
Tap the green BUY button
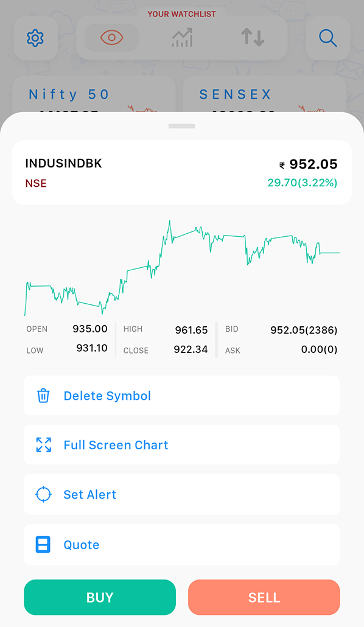tap(100, 597)
